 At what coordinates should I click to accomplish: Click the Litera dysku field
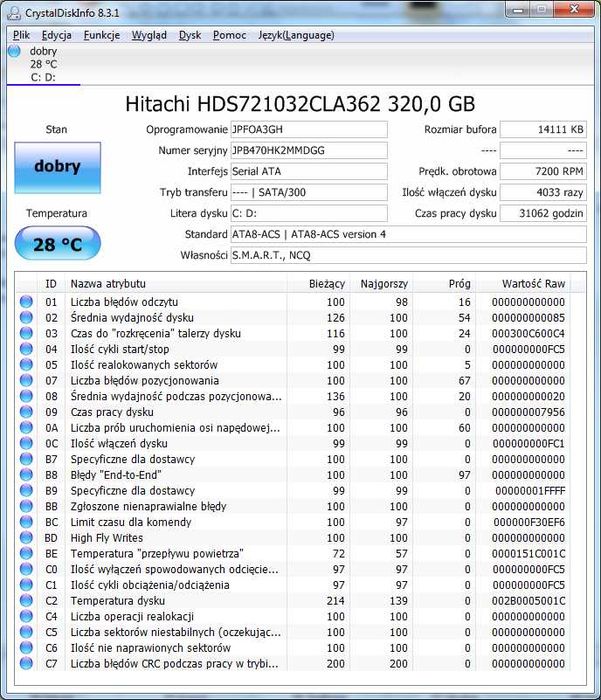[x=309, y=213]
